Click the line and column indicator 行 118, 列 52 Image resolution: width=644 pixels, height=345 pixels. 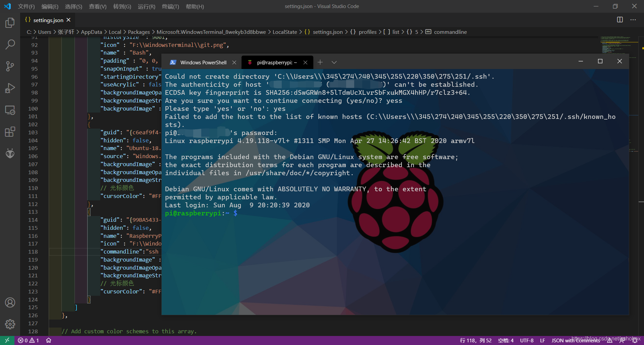coord(476,340)
